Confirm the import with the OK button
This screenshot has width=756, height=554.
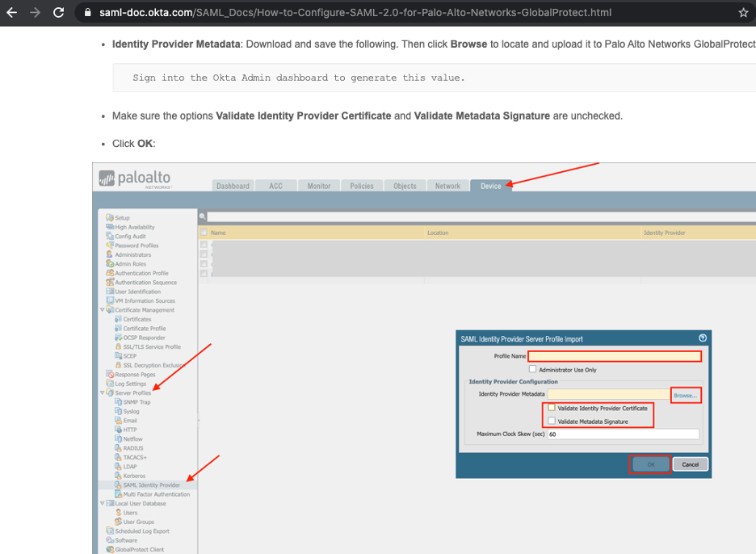650,464
